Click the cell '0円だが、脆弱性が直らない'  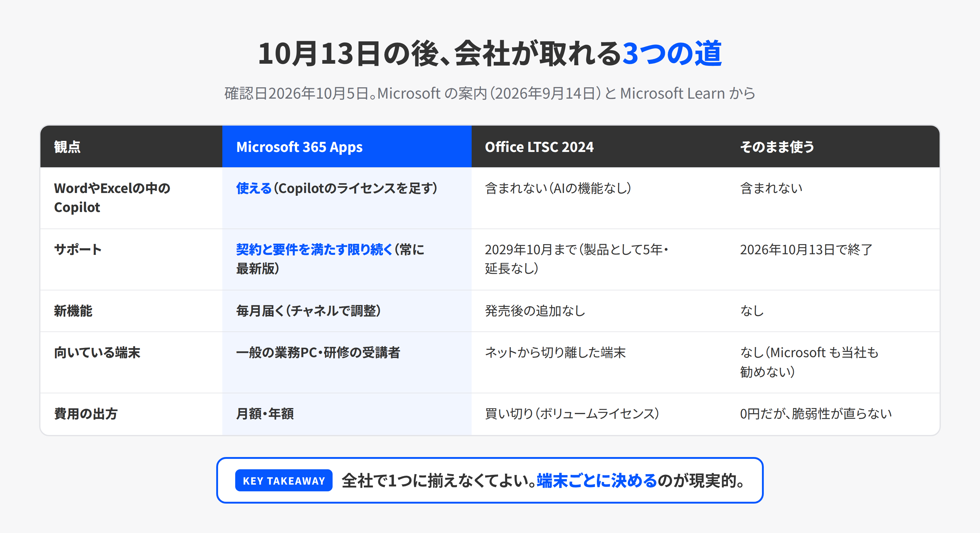tap(833, 414)
